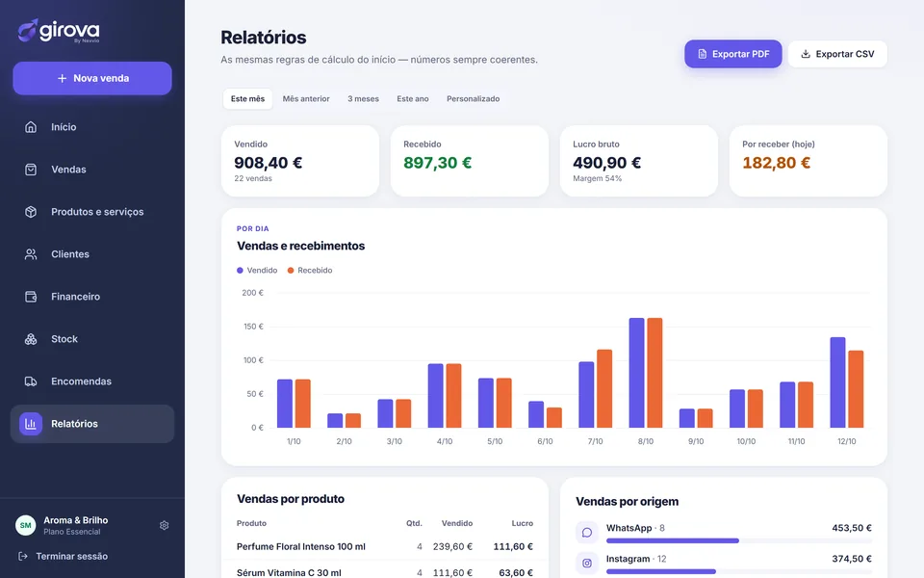Go to Início in the sidebar
Screen dimensions: 924x578
pos(92,127)
